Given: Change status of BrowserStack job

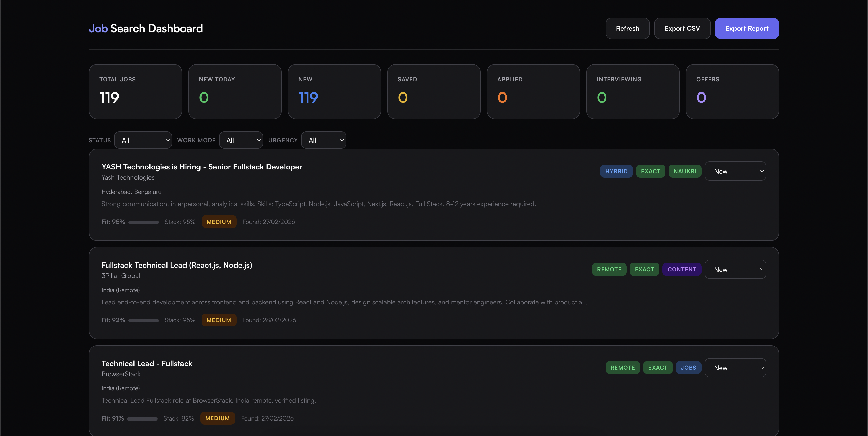Looking at the screenshot, I should 735,368.
